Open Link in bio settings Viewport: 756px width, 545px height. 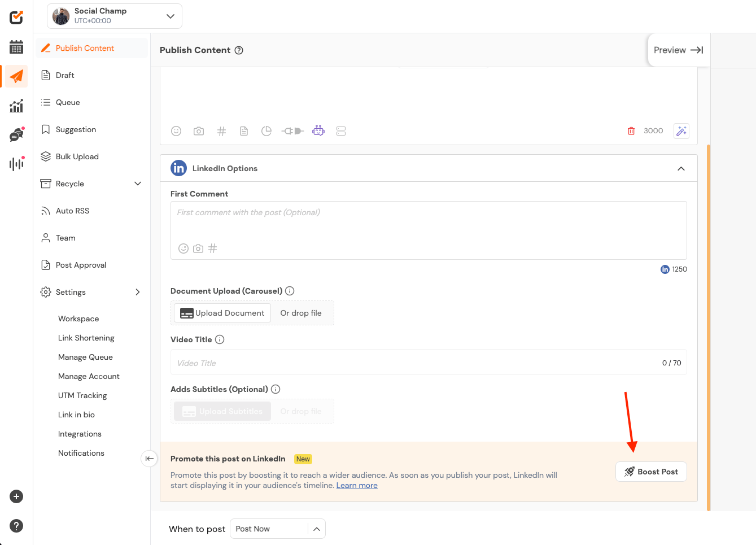tap(76, 415)
